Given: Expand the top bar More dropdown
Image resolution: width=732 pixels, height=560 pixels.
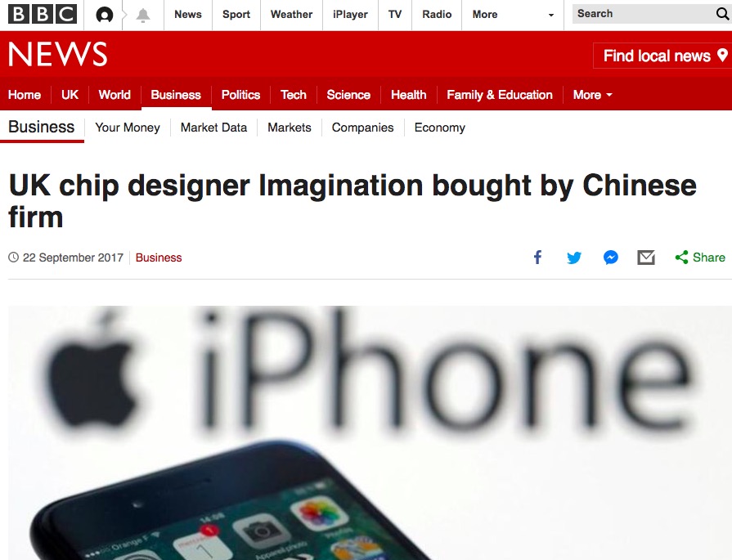Looking at the screenshot, I should point(513,15).
